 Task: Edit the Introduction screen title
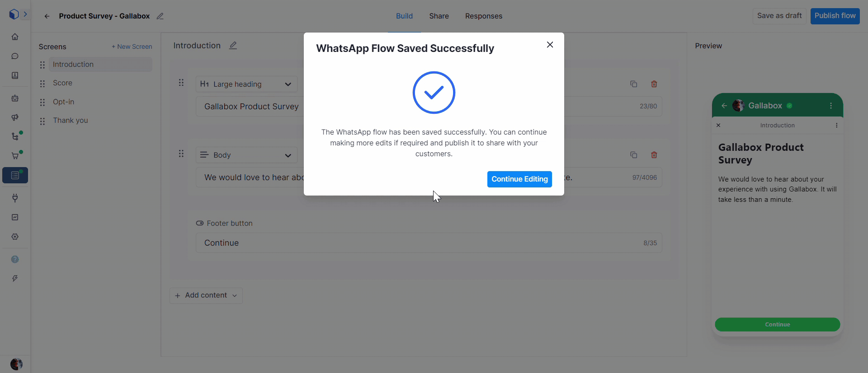click(x=233, y=46)
